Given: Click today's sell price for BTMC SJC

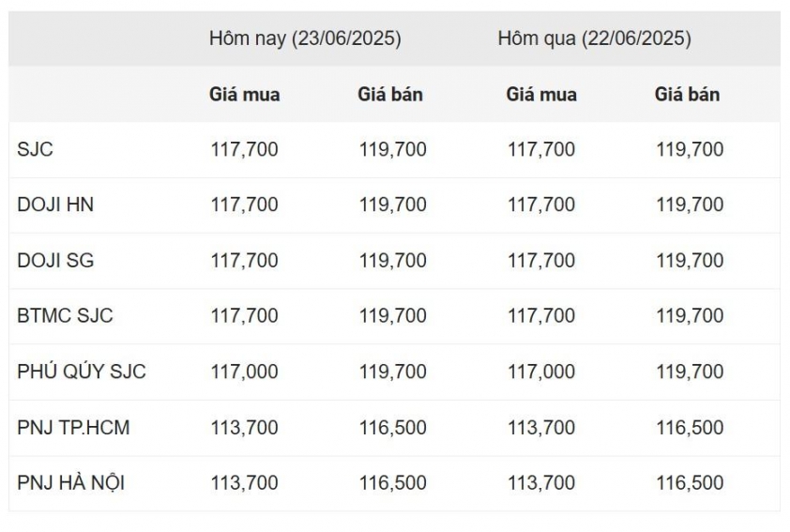Looking at the screenshot, I should click(392, 316).
